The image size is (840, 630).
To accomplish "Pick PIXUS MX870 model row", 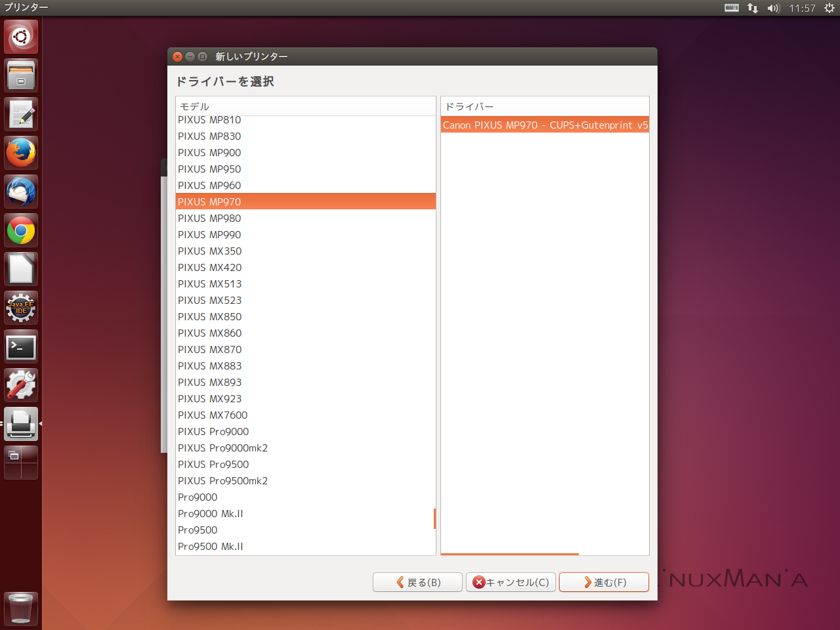I will (x=306, y=349).
